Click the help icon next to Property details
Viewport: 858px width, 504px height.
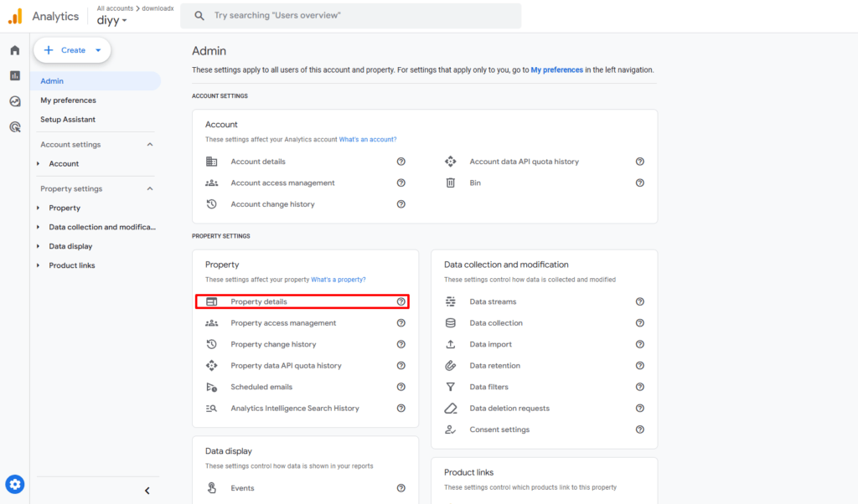(x=401, y=301)
